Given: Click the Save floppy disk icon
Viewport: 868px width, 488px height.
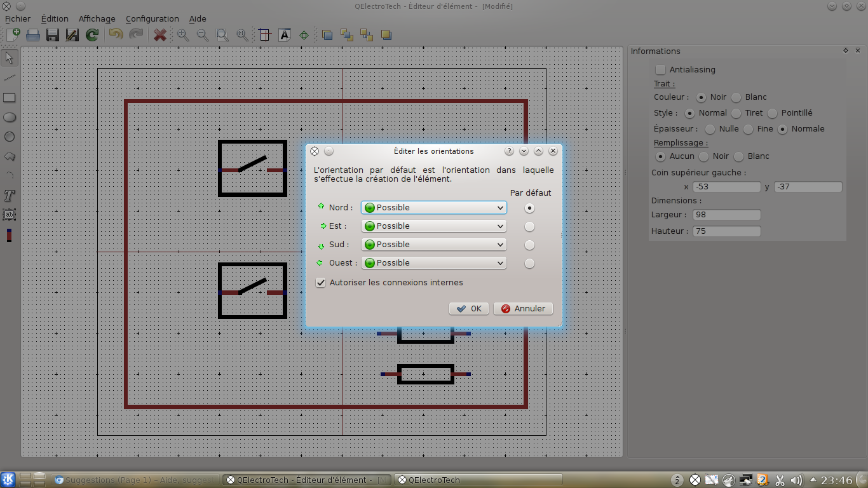Looking at the screenshot, I should pos(53,35).
